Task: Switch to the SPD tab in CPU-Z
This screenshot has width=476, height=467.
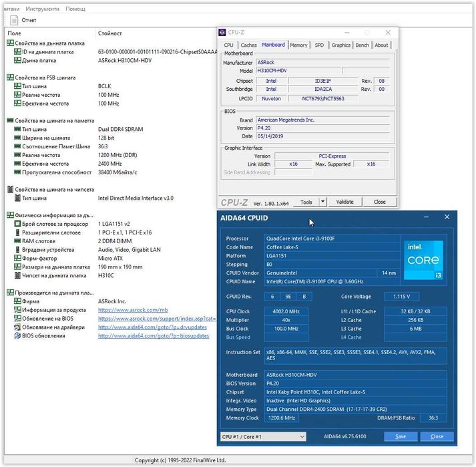Action: tap(319, 45)
